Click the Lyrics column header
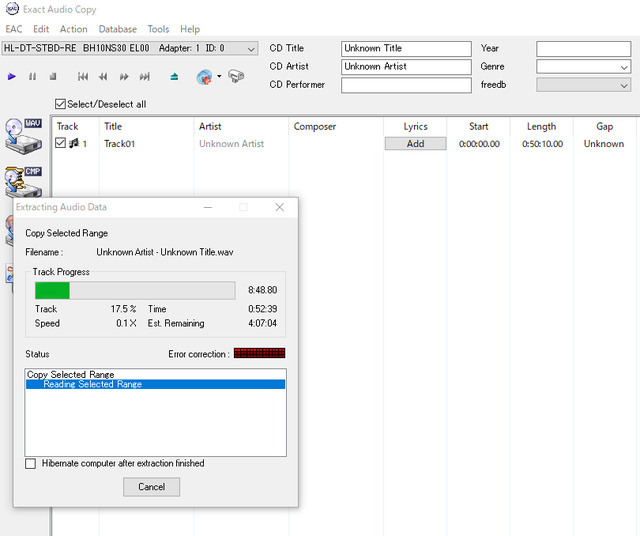The height and width of the screenshot is (536, 640). (x=415, y=127)
